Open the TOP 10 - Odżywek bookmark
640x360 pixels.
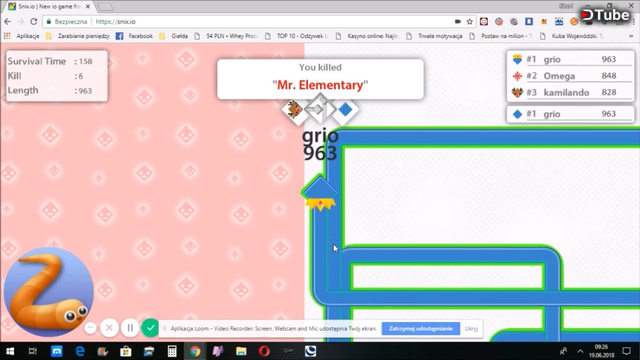click(x=297, y=36)
